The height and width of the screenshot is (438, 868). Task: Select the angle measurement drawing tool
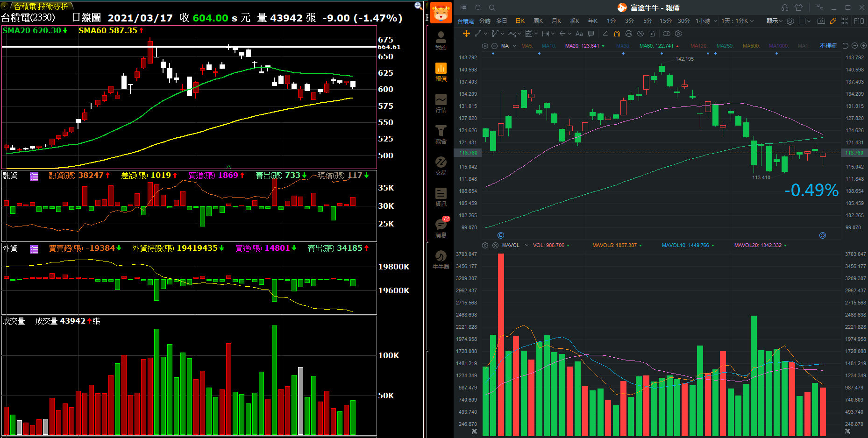pyautogui.click(x=605, y=34)
